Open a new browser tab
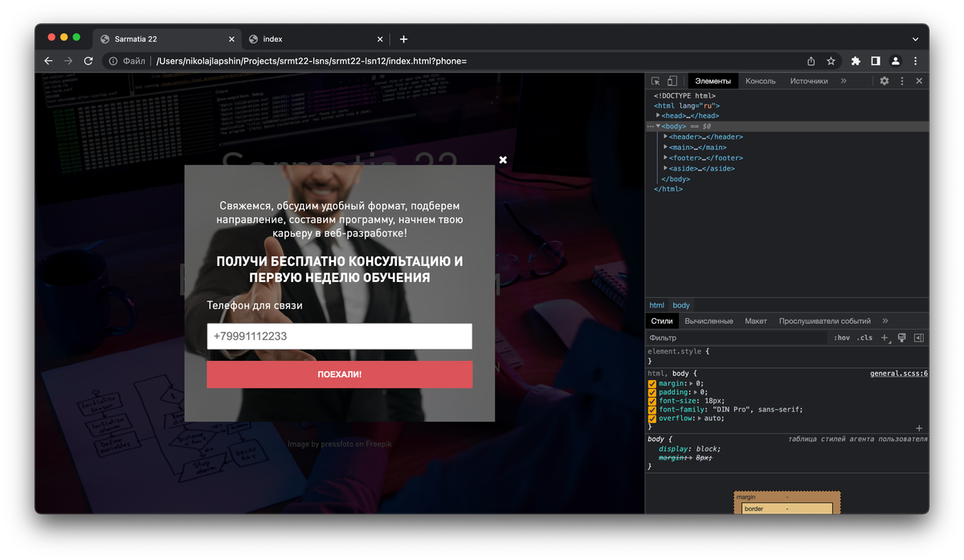 pyautogui.click(x=403, y=39)
